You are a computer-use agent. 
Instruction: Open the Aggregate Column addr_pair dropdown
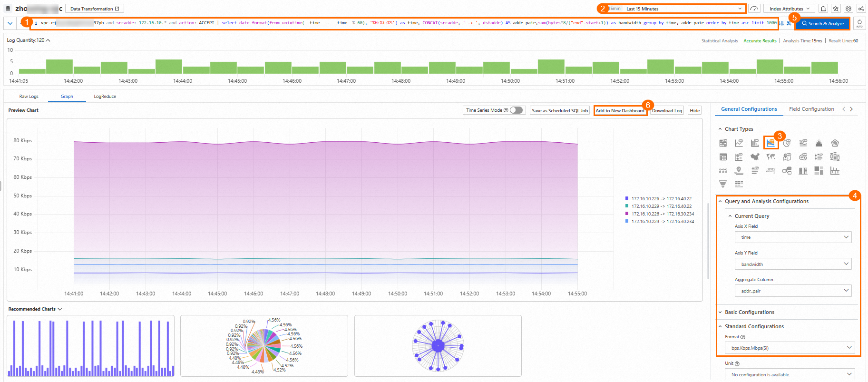tap(793, 291)
